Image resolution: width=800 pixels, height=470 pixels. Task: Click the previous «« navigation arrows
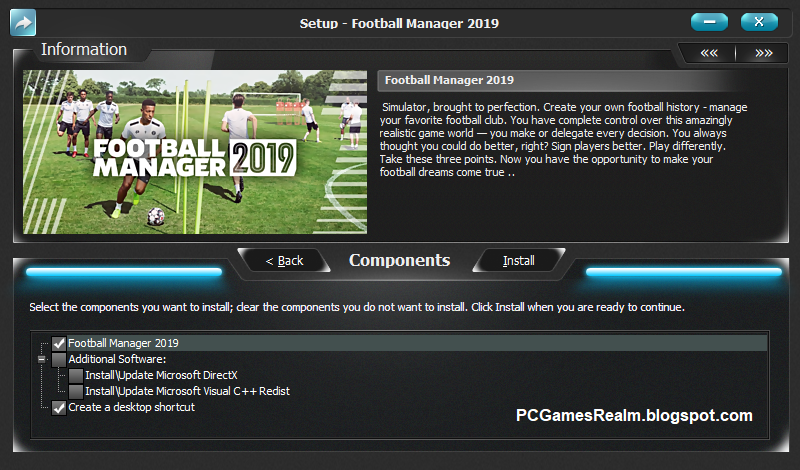point(709,53)
